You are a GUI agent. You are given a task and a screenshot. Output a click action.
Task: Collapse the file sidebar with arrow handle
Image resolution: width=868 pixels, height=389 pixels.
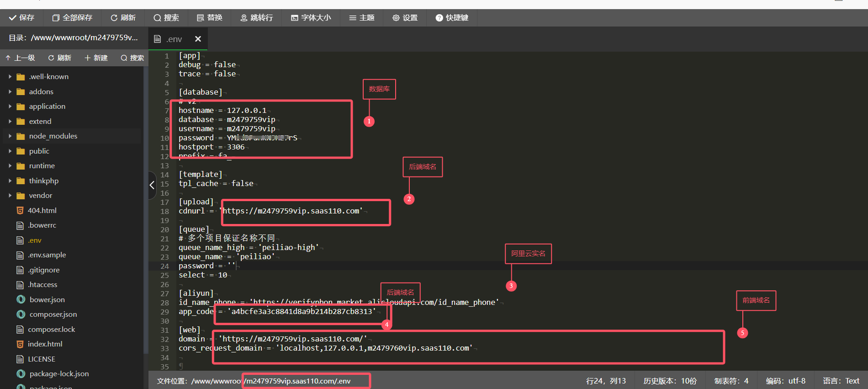[x=152, y=185]
